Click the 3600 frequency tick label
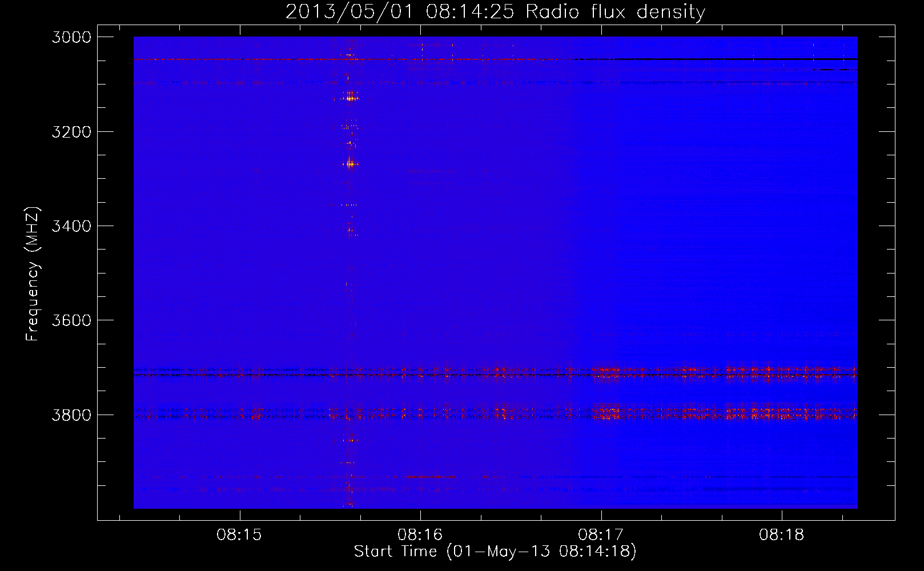The image size is (924, 571). (x=71, y=320)
